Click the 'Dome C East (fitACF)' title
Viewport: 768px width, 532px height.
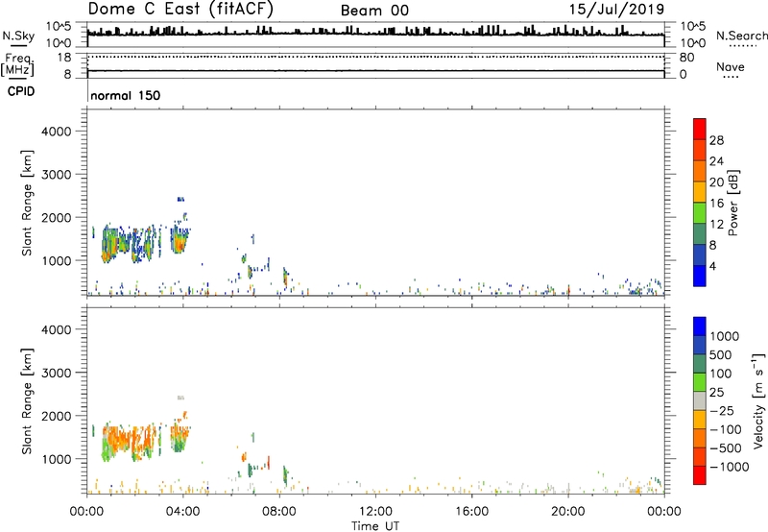tap(180, 9)
